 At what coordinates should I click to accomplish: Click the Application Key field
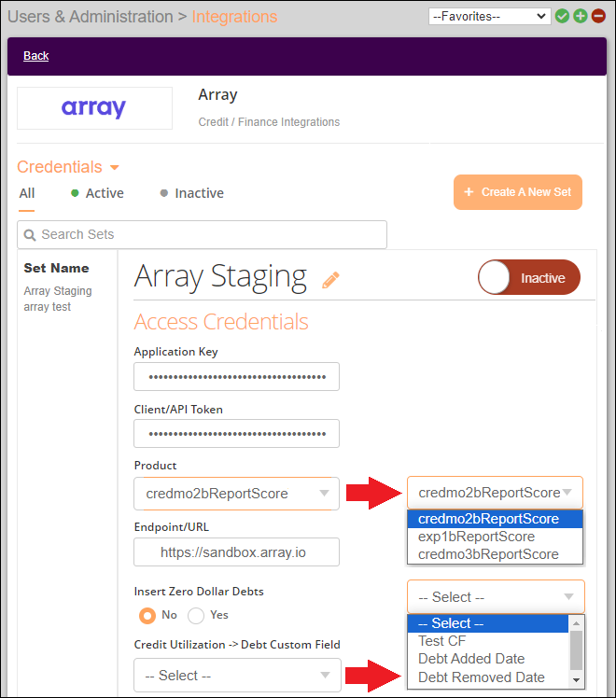coord(236,377)
